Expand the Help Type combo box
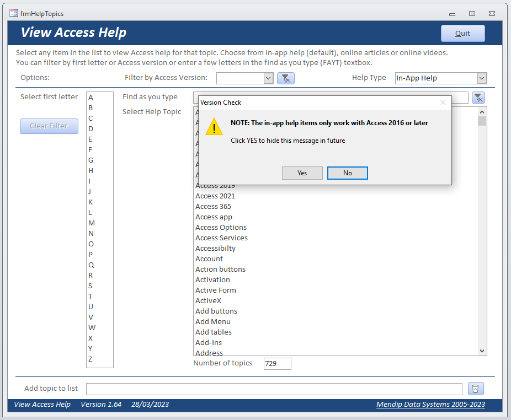Image resolution: width=511 pixels, height=420 pixels. click(x=482, y=78)
